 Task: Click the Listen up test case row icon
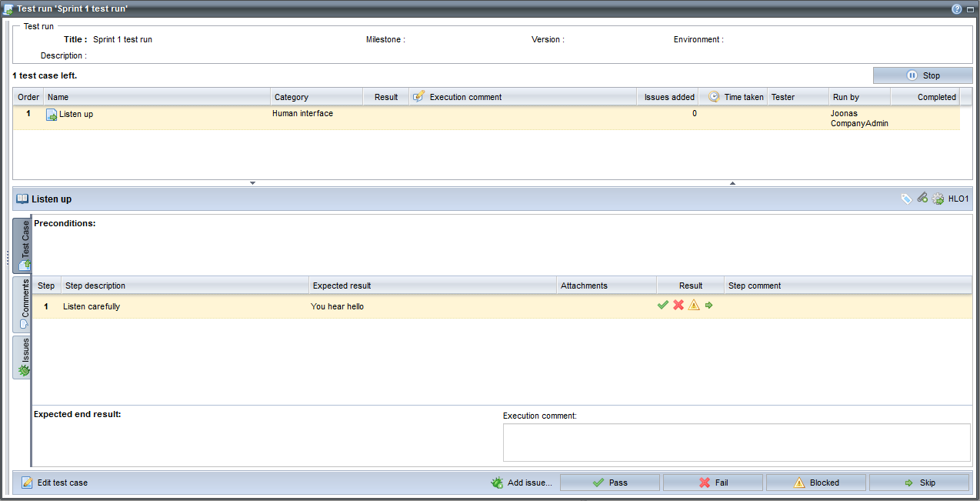coord(52,115)
